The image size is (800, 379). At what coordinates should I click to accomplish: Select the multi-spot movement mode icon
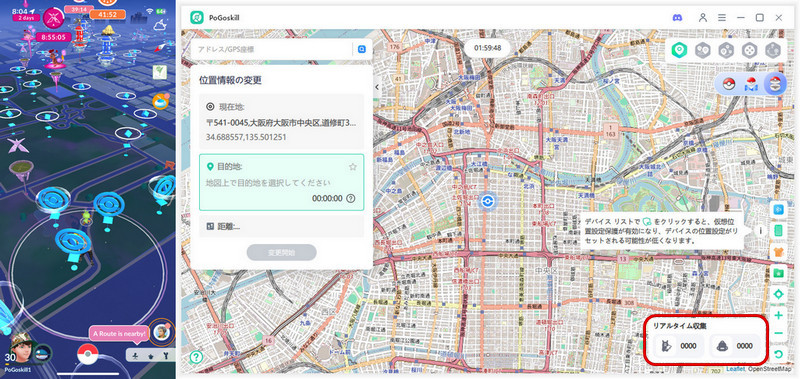726,50
